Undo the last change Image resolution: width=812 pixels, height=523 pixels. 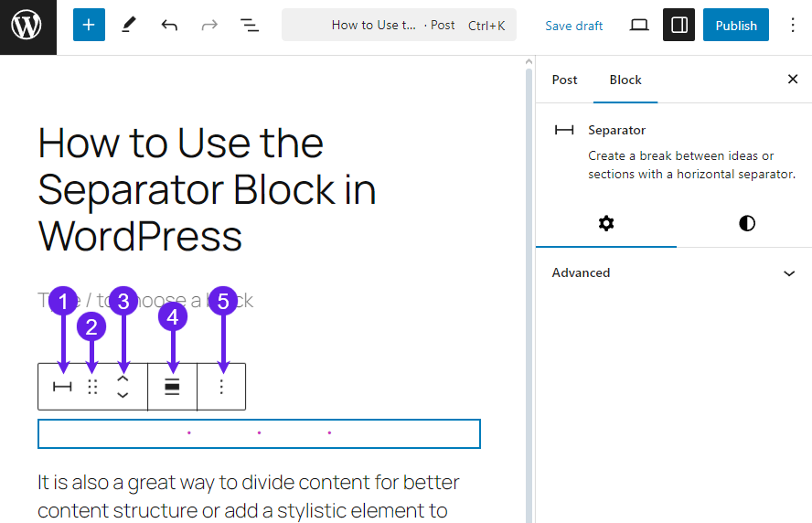(x=169, y=25)
